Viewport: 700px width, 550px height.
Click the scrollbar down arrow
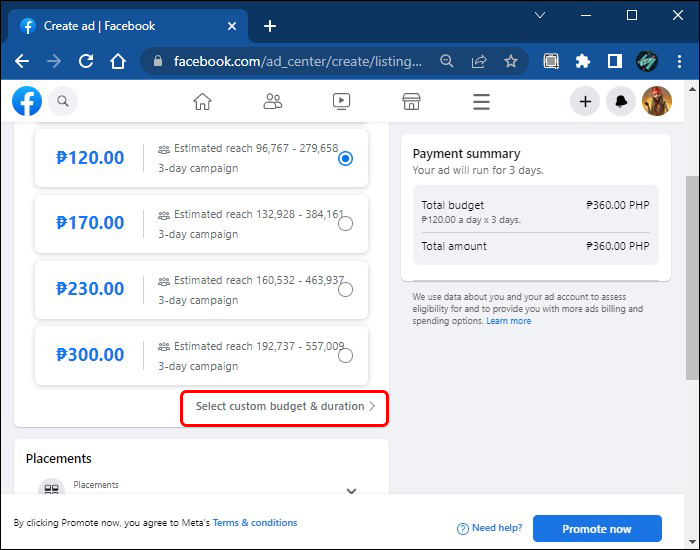point(692,542)
